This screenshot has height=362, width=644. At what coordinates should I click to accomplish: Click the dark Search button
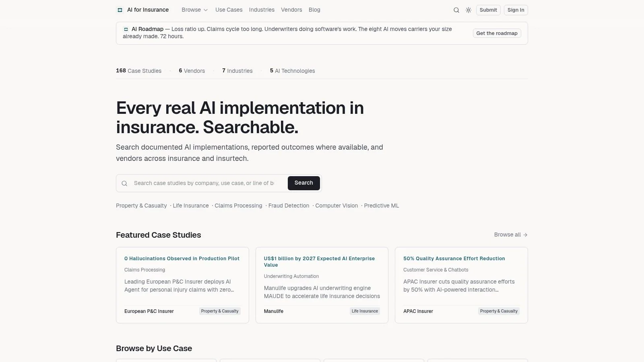(x=304, y=183)
